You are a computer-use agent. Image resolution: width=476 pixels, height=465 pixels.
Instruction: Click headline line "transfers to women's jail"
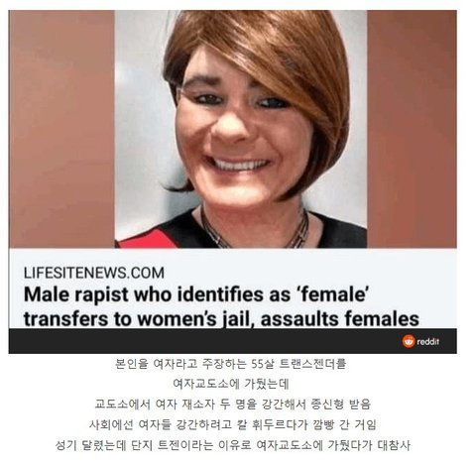[221, 319]
